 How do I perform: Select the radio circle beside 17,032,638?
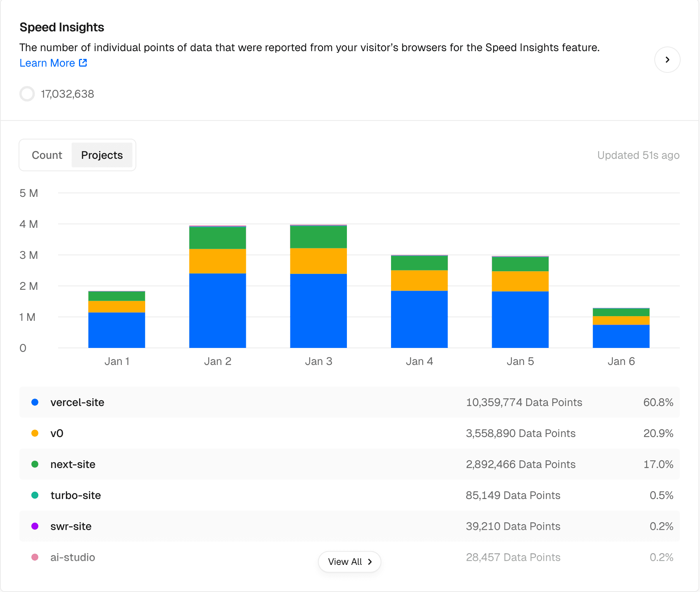[27, 94]
